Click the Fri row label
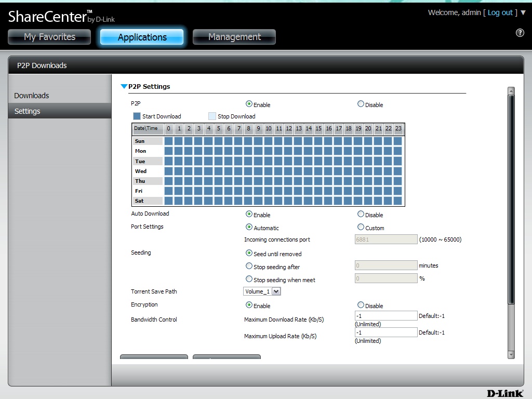 (147, 191)
